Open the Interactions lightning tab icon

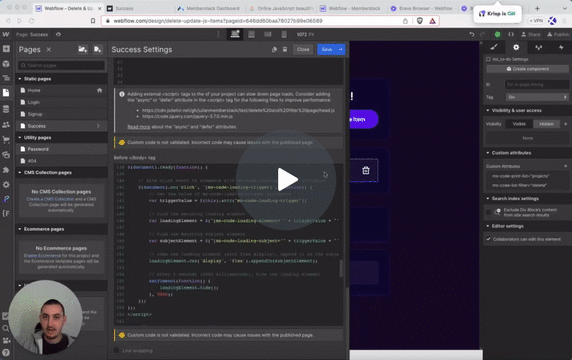click(561, 47)
